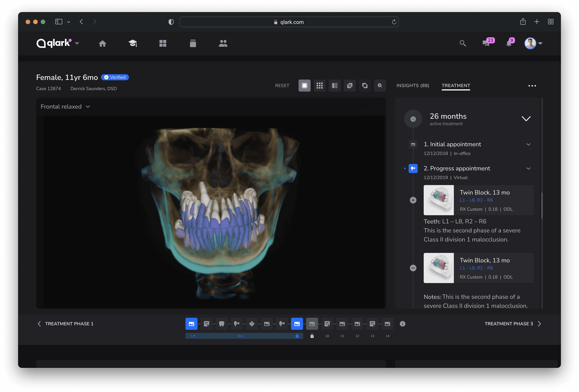Go back to TREATMENT PHASE 1

click(65, 324)
